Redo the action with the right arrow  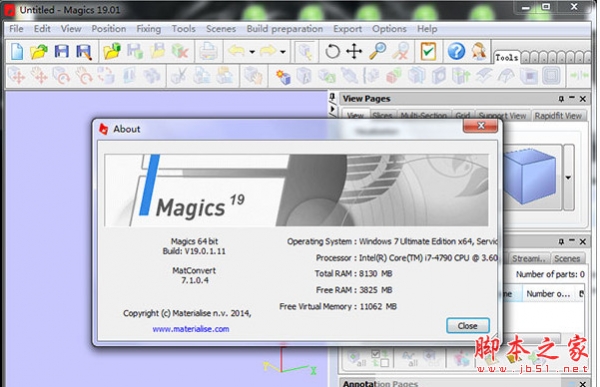pos(268,51)
